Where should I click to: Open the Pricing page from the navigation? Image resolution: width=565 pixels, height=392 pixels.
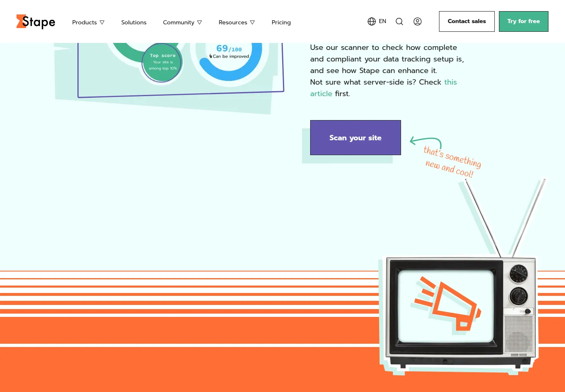click(x=281, y=22)
